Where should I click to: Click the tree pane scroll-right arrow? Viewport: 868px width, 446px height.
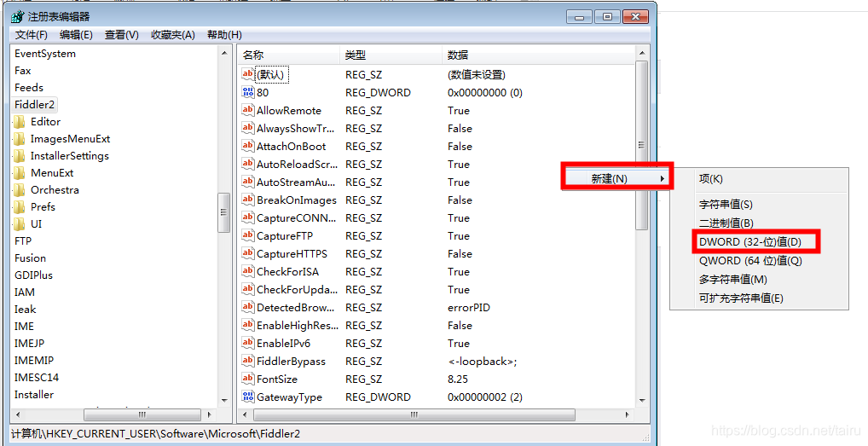tap(210, 414)
